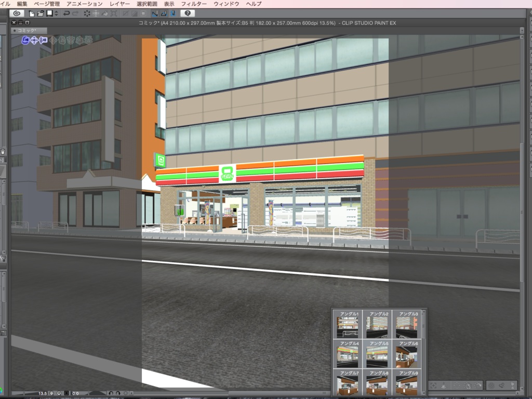
Task: Click the focus on object frame icon
Action: 434,385
